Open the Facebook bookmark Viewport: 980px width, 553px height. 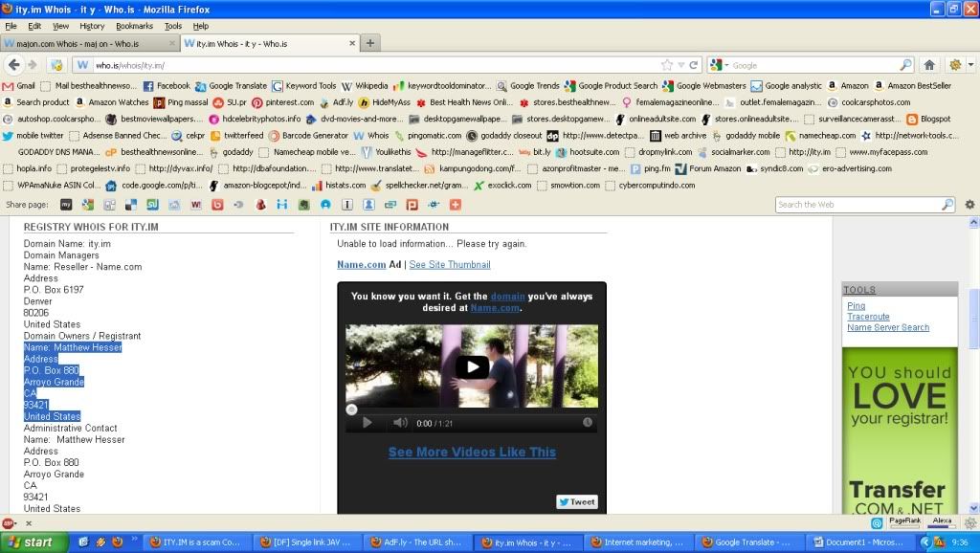pyautogui.click(x=167, y=85)
